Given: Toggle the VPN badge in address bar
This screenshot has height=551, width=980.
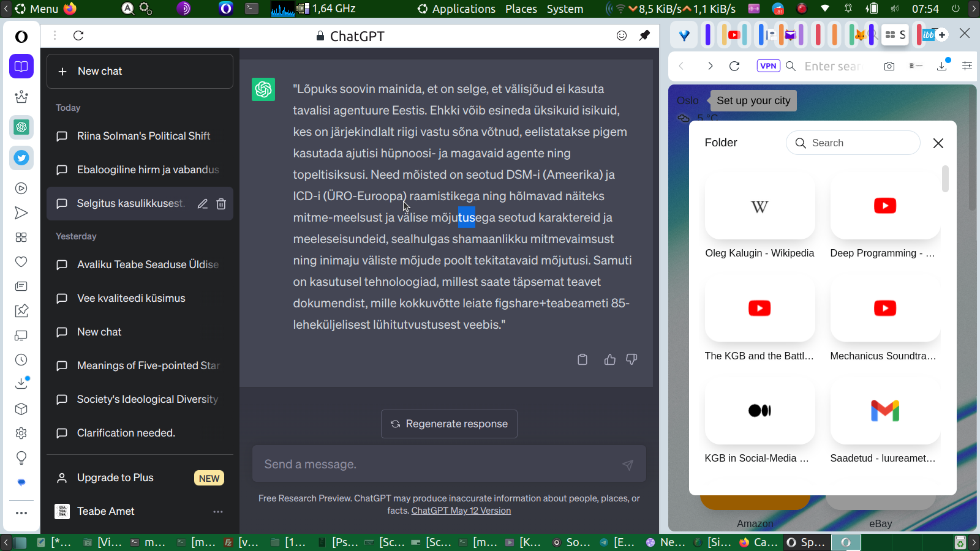Looking at the screenshot, I should pyautogui.click(x=768, y=66).
